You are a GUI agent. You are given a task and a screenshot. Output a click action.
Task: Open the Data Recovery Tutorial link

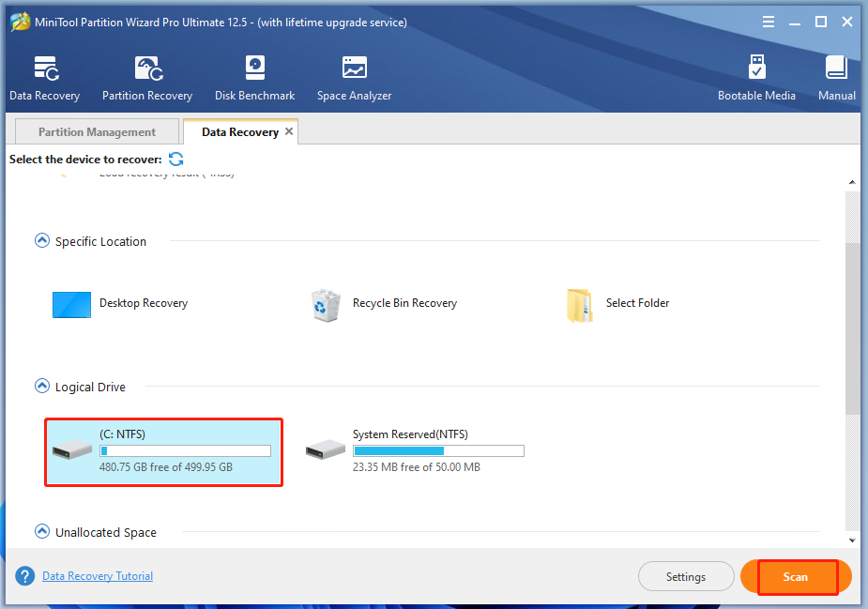tap(98, 576)
